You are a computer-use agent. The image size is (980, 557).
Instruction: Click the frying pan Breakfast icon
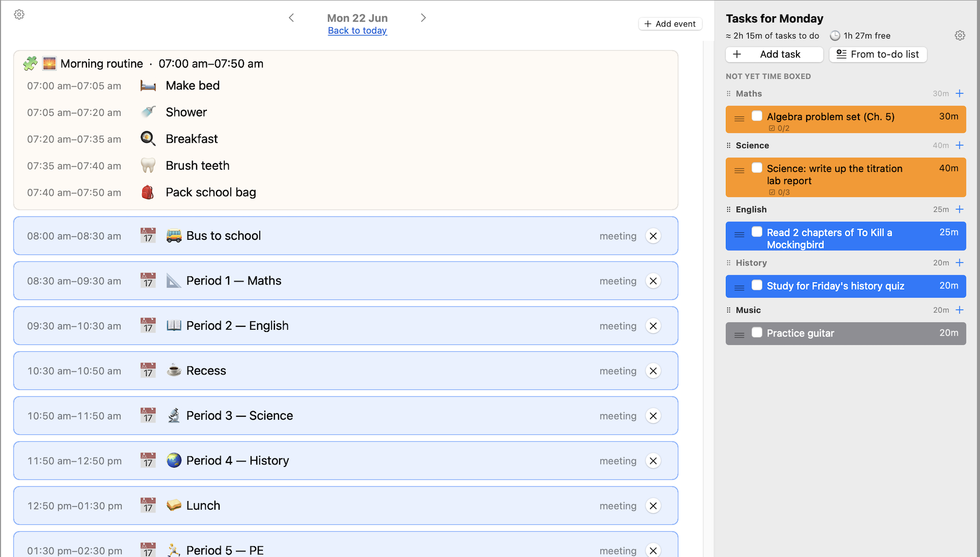tap(148, 139)
